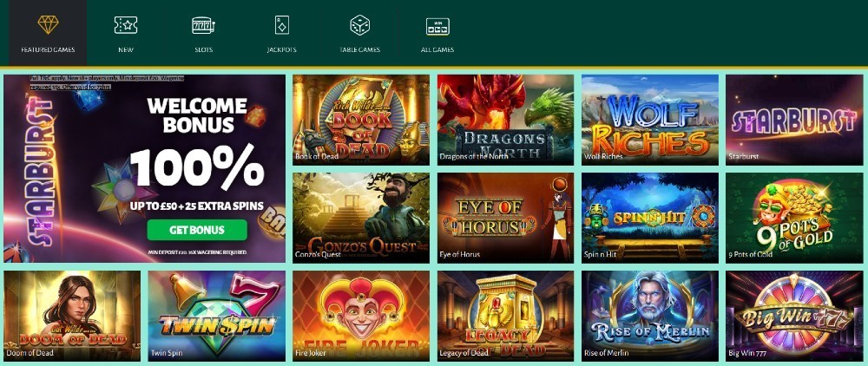Open the Table Games dice icon

(360, 25)
